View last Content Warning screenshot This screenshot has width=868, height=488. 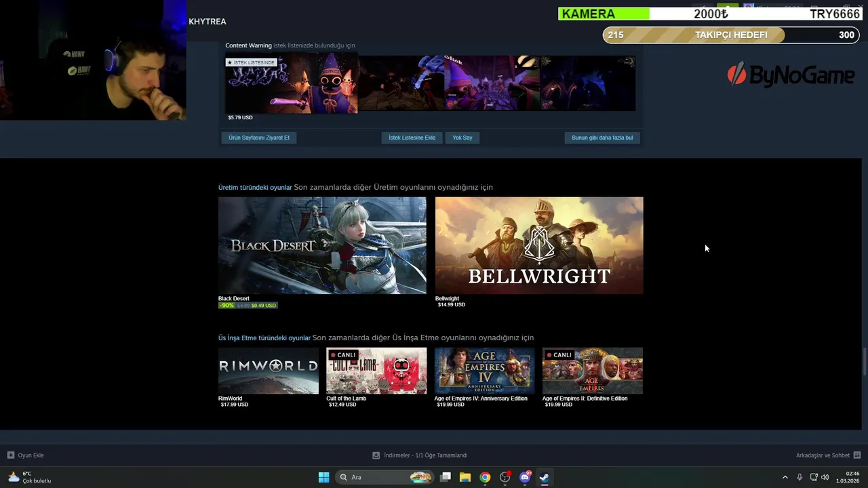pos(588,83)
